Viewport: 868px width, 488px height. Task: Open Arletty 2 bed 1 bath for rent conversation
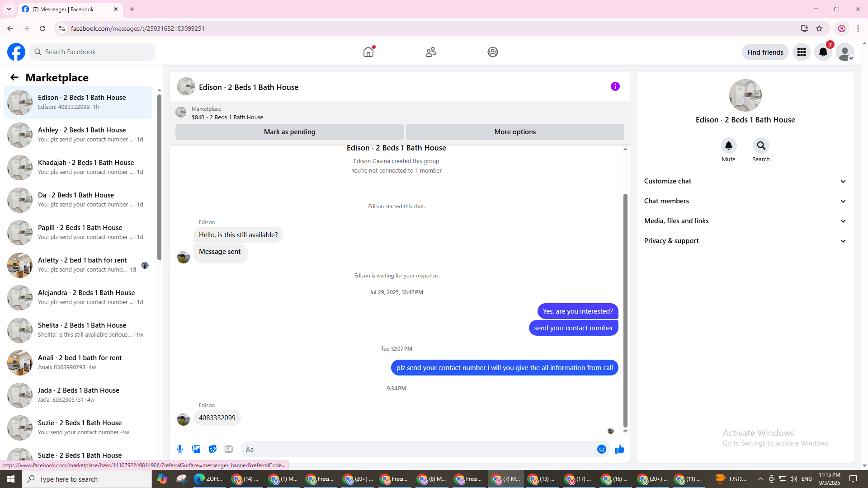[x=78, y=265]
